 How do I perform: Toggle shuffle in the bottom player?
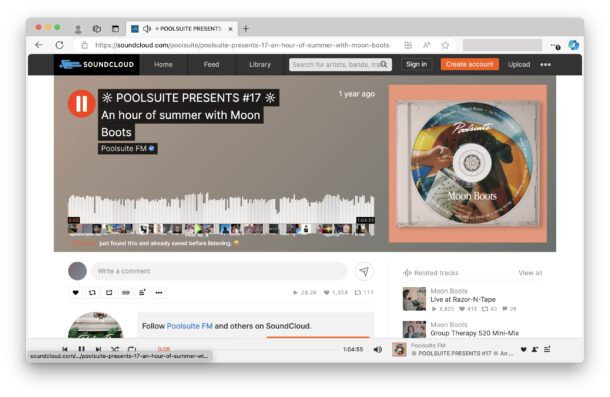115,349
